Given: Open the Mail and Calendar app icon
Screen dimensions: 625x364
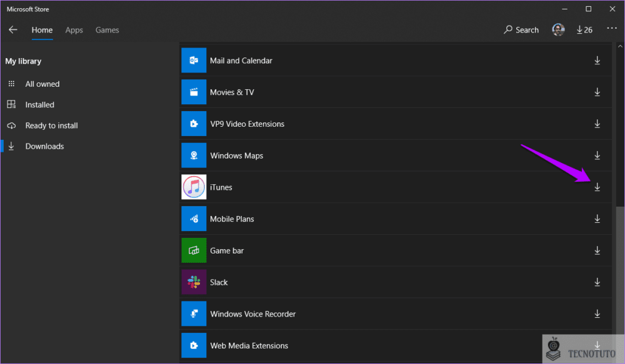Looking at the screenshot, I should pos(194,60).
